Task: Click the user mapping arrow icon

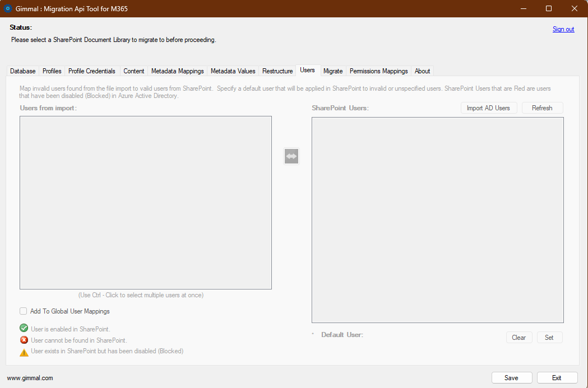Action: pos(291,156)
